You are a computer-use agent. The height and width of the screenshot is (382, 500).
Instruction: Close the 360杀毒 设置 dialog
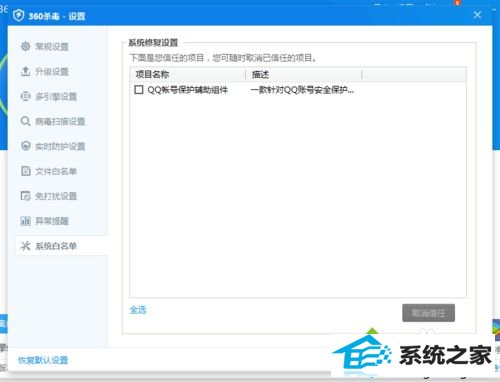[x=477, y=15]
